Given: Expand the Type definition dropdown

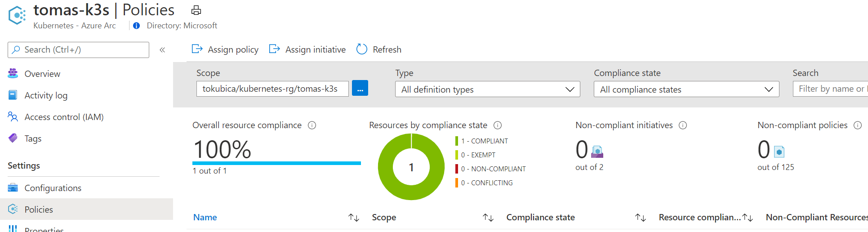Looking at the screenshot, I should pos(487,89).
